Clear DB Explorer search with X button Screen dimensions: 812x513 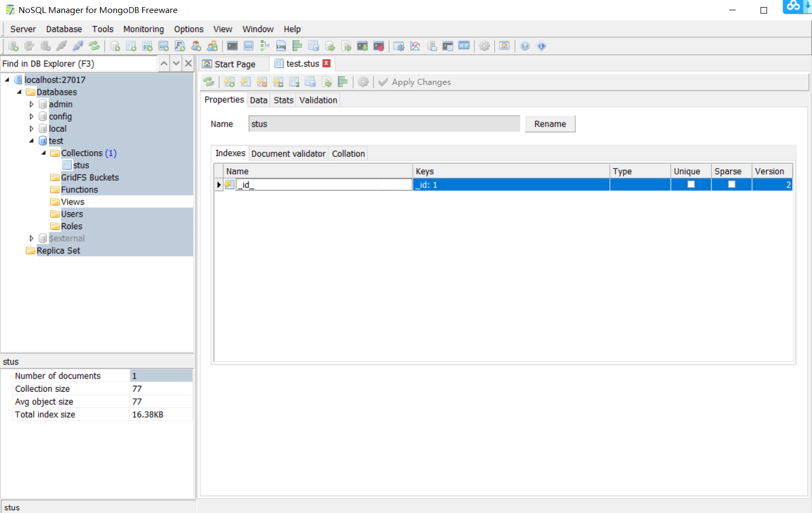click(x=188, y=63)
